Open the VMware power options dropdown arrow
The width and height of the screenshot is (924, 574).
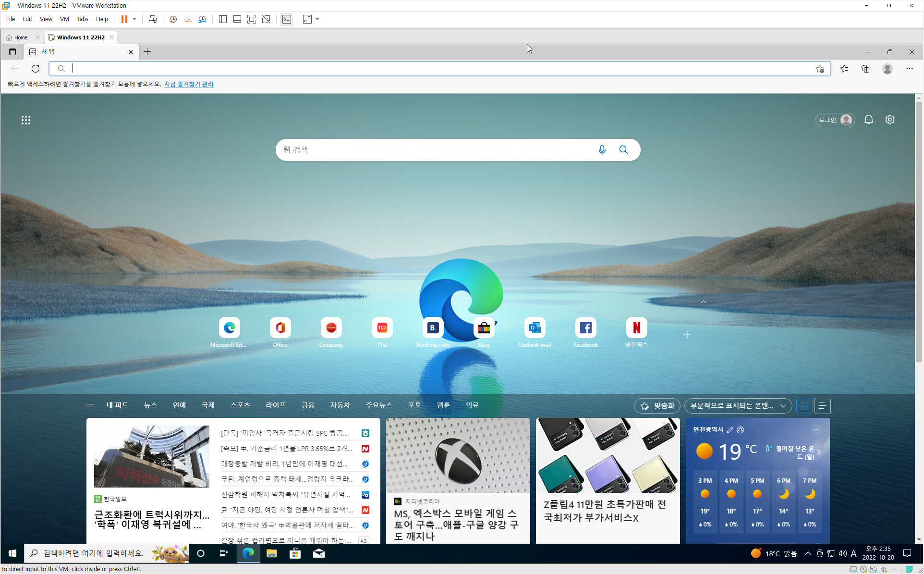click(134, 19)
